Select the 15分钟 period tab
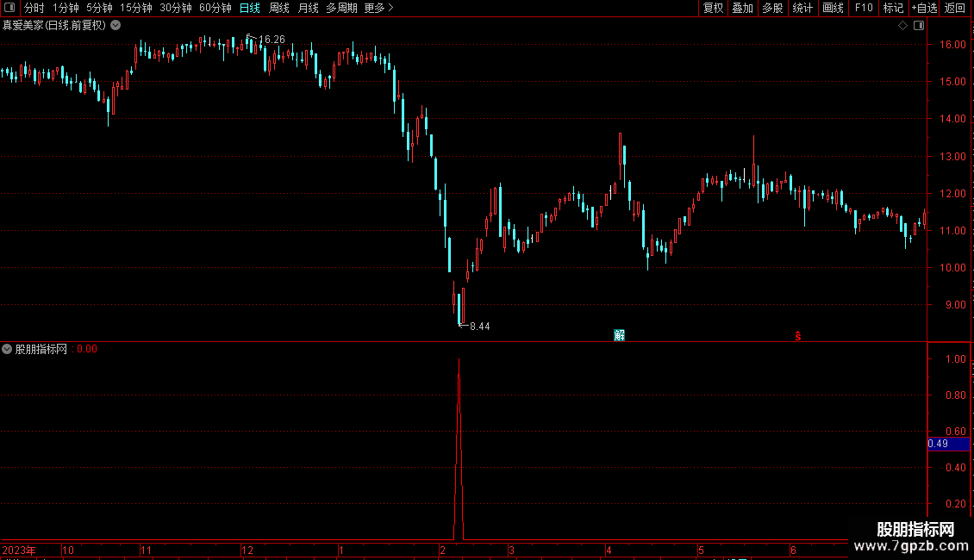Image resolution: width=974 pixels, height=560 pixels. [x=136, y=8]
